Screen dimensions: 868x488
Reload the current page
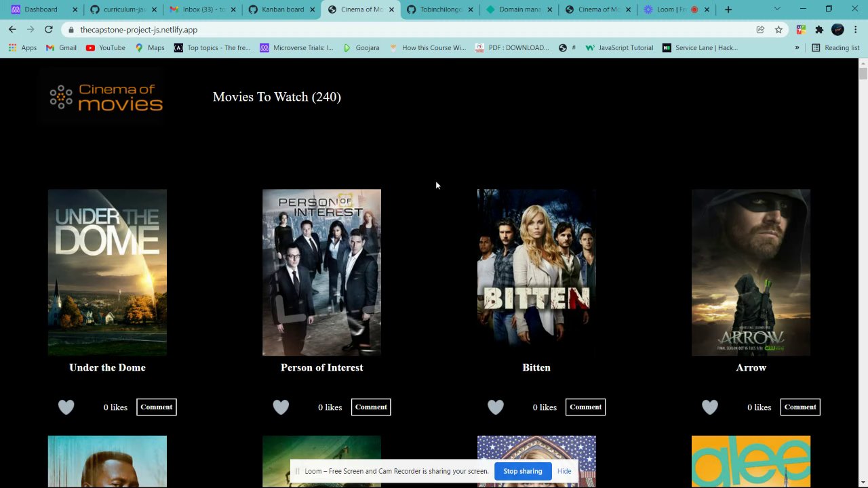click(x=49, y=30)
